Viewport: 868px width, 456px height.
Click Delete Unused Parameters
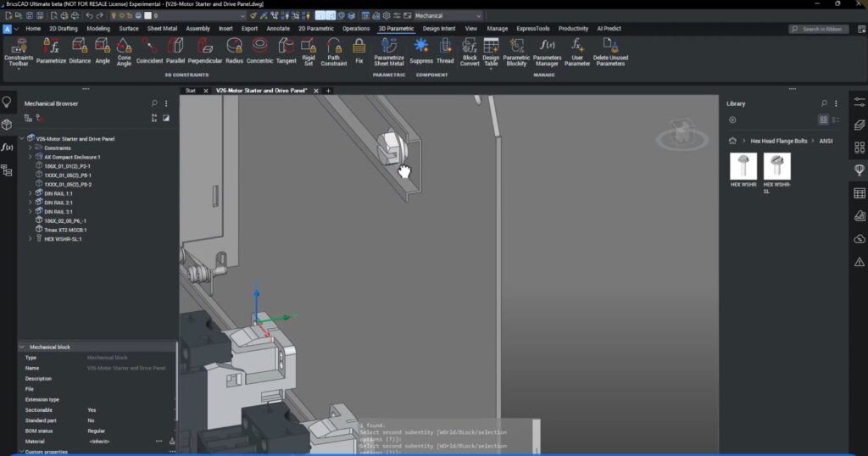tap(610, 52)
